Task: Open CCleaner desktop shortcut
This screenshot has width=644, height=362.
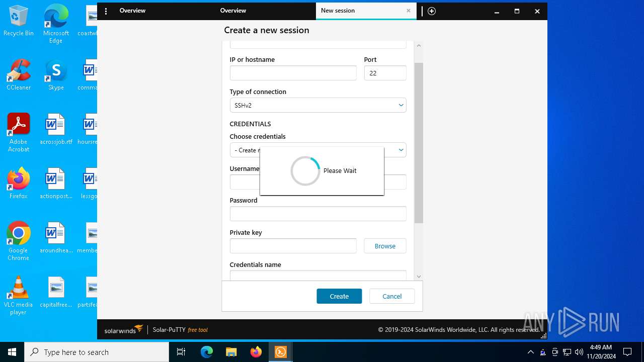Action: (x=19, y=75)
